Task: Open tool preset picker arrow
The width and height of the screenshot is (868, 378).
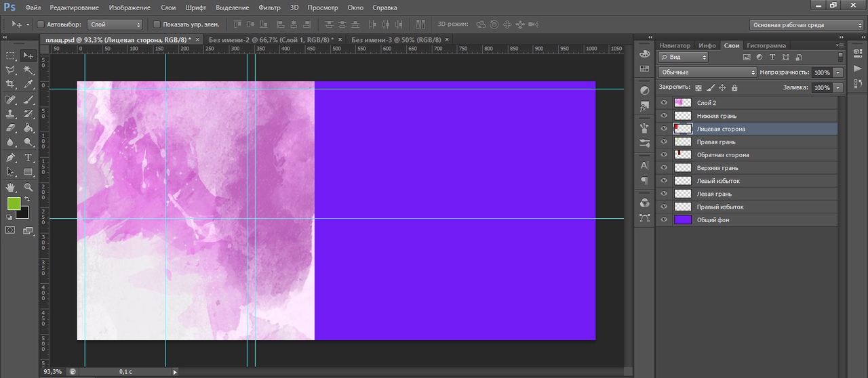Action: tap(28, 24)
